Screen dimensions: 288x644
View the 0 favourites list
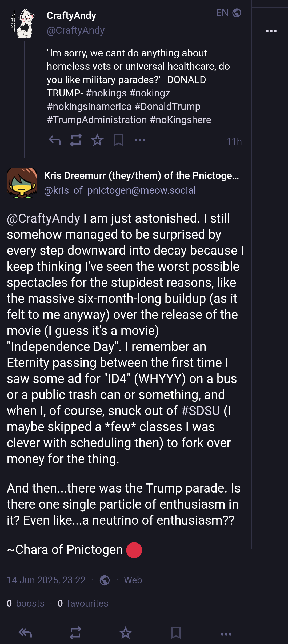83,603
